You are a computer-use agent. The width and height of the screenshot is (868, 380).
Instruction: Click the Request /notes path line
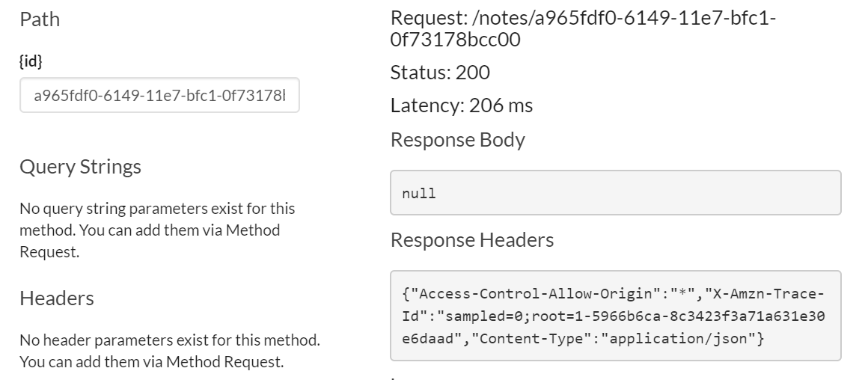point(584,28)
